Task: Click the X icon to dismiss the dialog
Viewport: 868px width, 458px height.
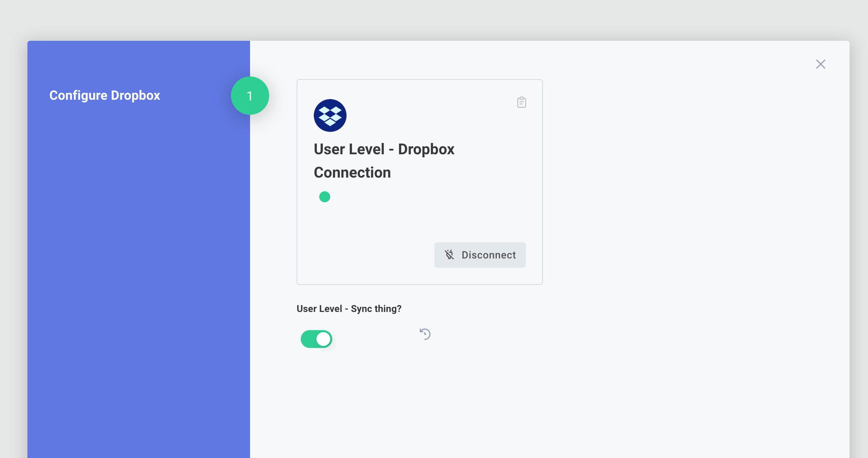Action: (x=821, y=64)
